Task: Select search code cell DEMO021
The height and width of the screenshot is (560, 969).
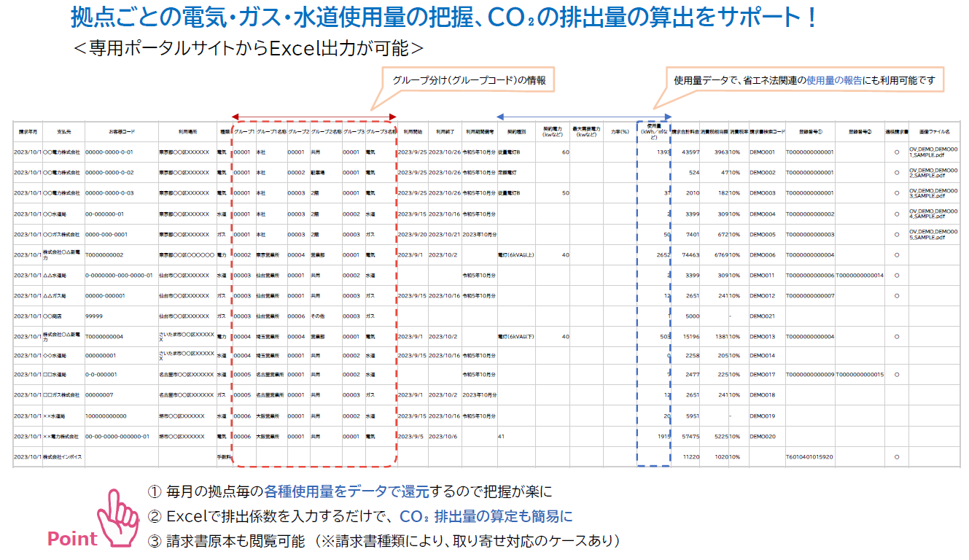Action: pos(762,316)
